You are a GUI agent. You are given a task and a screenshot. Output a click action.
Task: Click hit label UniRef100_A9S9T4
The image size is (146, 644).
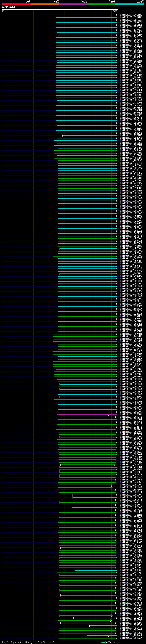click(x=131, y=87)
